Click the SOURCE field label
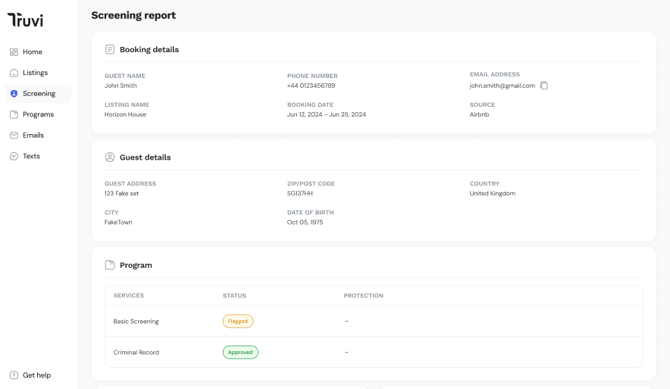670x389 pixels. [x=482, y=105]
